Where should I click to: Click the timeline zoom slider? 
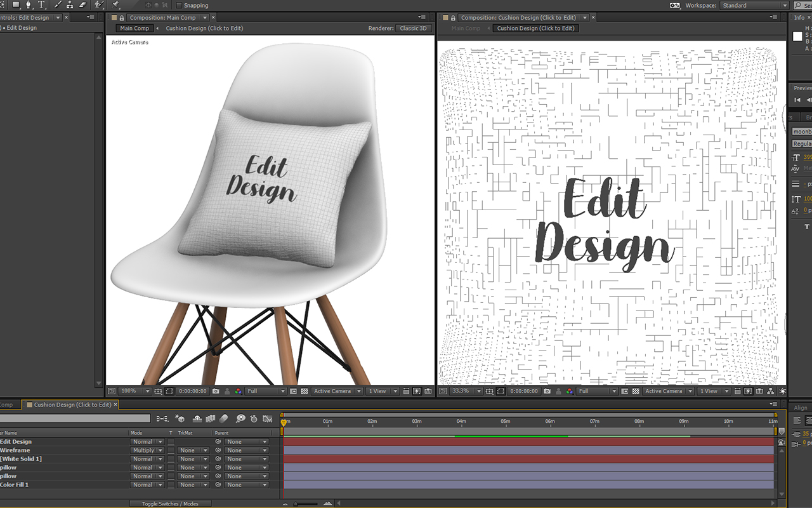(x=306, y=504)
